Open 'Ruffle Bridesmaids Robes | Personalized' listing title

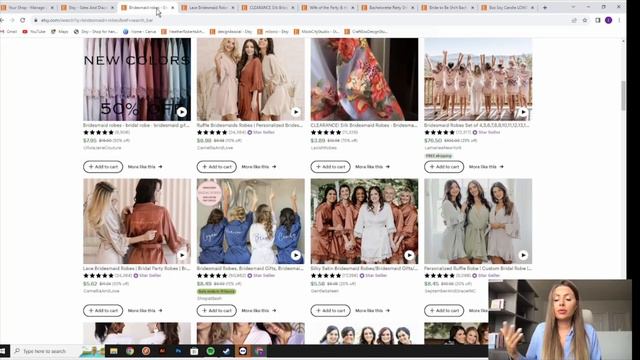click(x=249, y=125)
